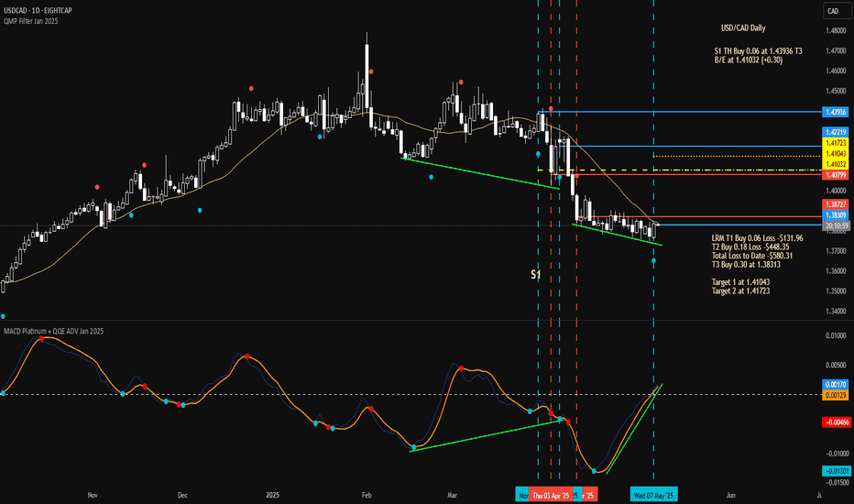Click the 0.01000 value on MACD scale
The width and height of the screenshot is (854, 504).
click(x=836, y=335)
